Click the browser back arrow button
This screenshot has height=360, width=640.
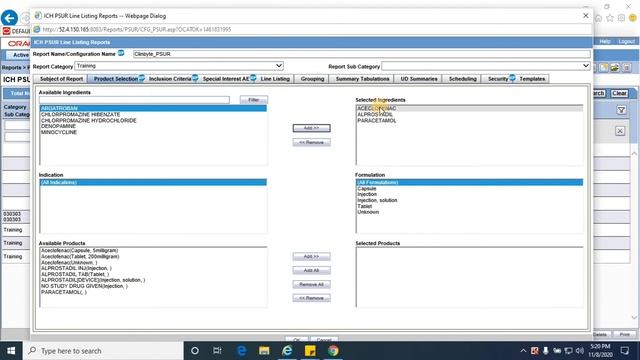tap(9, 18)
